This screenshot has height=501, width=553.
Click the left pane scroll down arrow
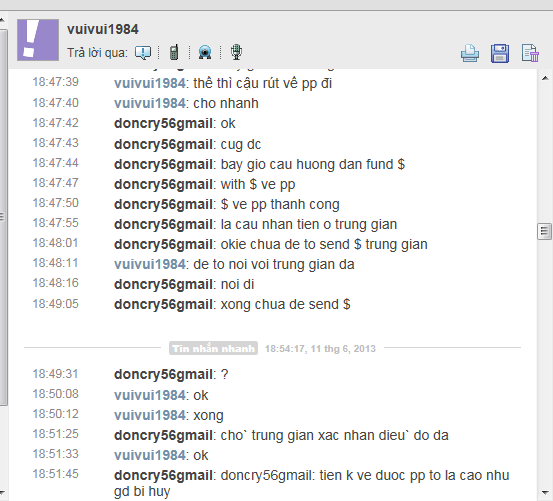coord(2,492)
